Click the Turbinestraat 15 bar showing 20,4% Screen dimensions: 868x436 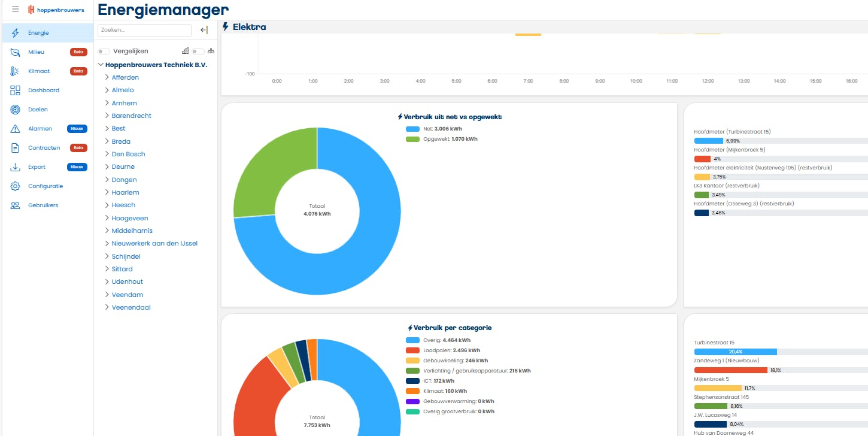[736, 352]
